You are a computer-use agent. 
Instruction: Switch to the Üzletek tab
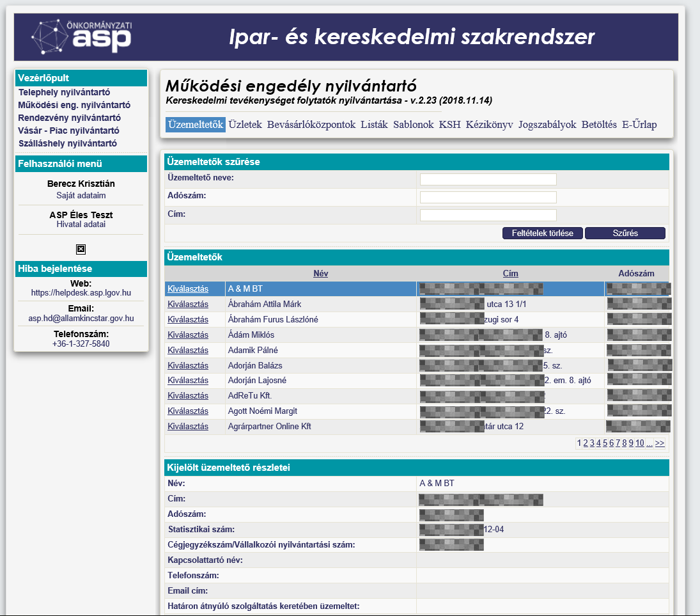point(245,125)
